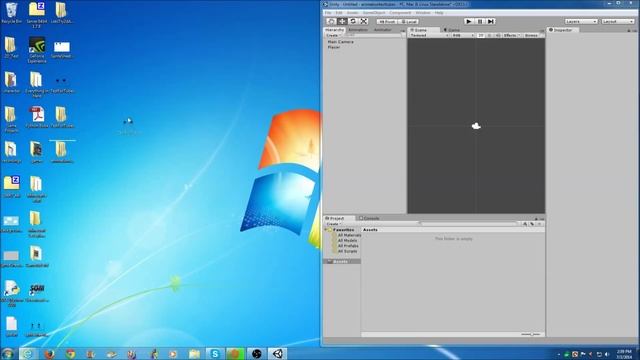Open the Recycle Bin on the desktop
The height and width of the screenshot is (360, 640).
click(x=11, y=13)
